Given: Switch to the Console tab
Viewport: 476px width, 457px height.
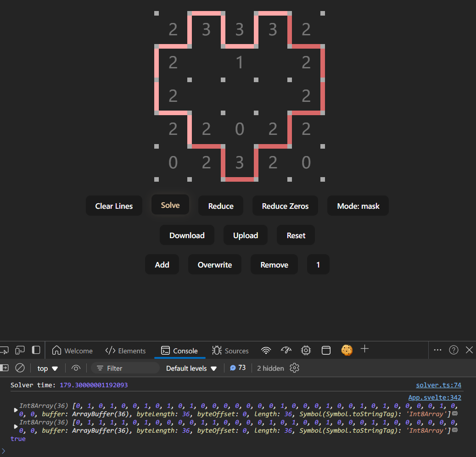Looking at the screenshot, I should tap(179, 351).
